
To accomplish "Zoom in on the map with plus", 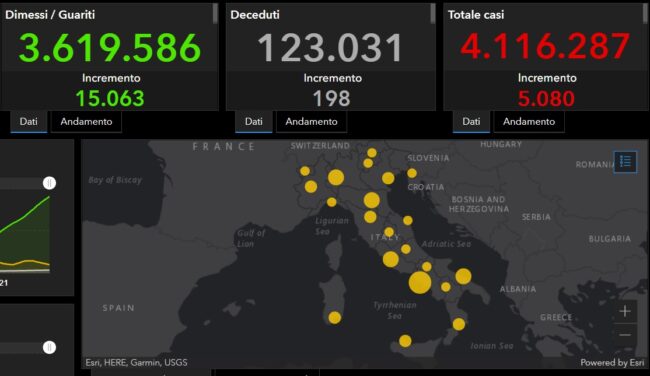I will [625, 311].
